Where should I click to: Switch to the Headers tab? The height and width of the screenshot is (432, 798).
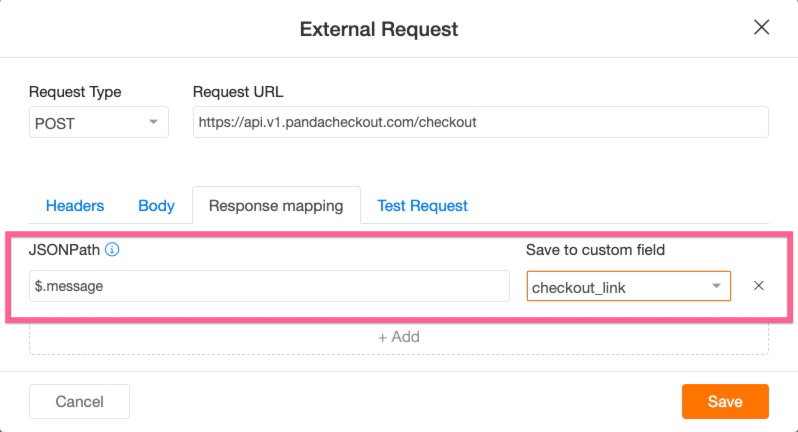click(x=75, y=206)
